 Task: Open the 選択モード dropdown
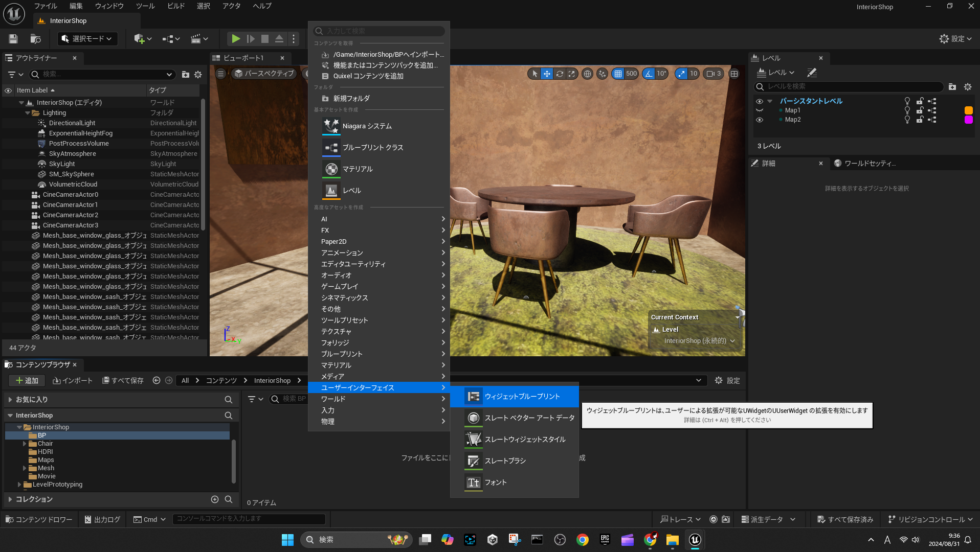tap(87, 39)
